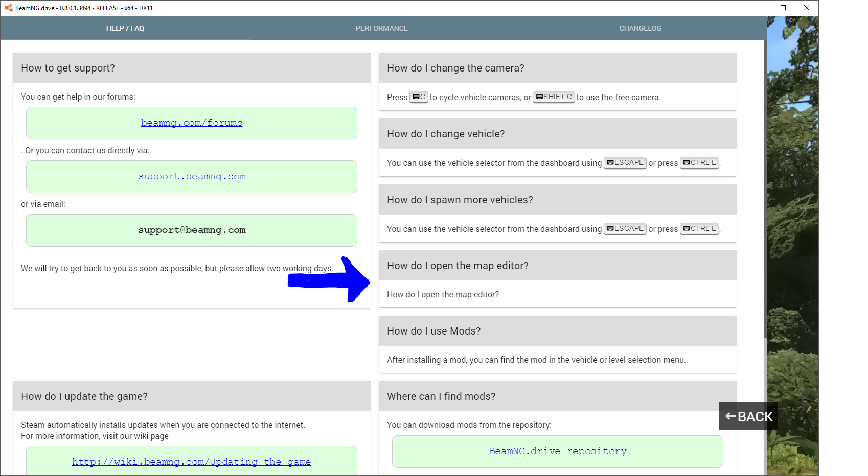Image resolution: width=868 pixels, height=476 pixels.
Task: Click 'How to get support?' heading
Action: [x=68, y=68]
